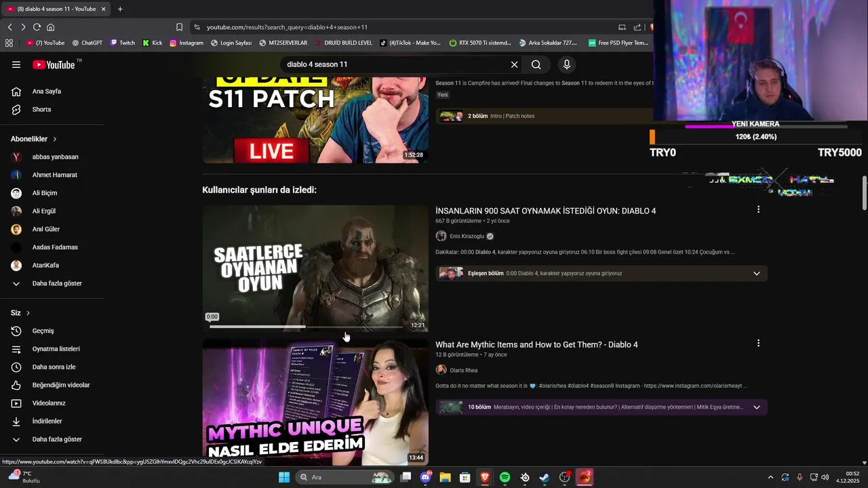The height and width of the screenshot is (488, 868).
Task: Expand Eşleşen bölüm chapters for Diablo 4 video
Action: (757, 273)
